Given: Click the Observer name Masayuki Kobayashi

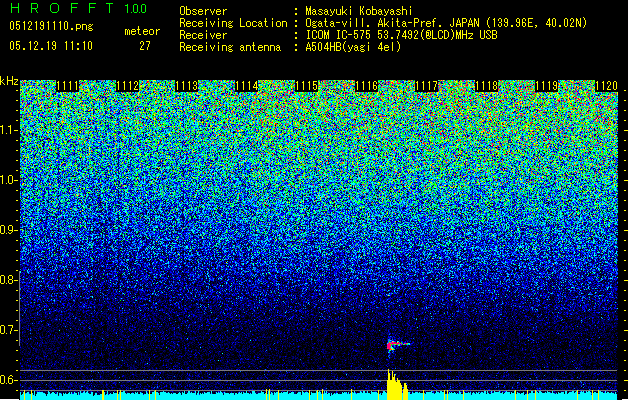Looking at the screenshot, I should tap(359, 11).
